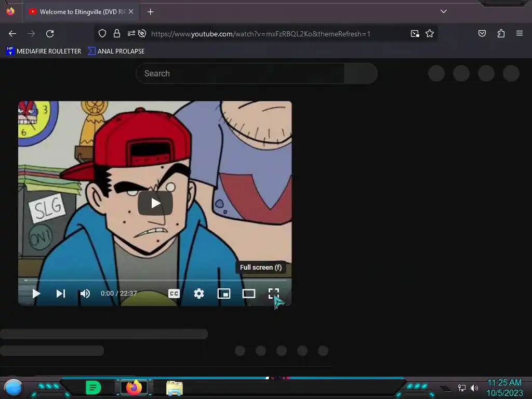The image size is (532, 399).
Task: Open the video settings gear
Action: [199, 294]
